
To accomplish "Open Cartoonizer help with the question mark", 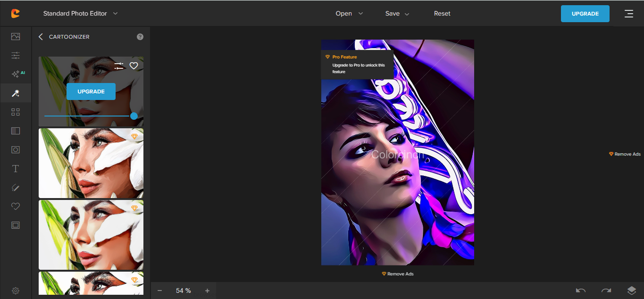I will pos(140,36).
